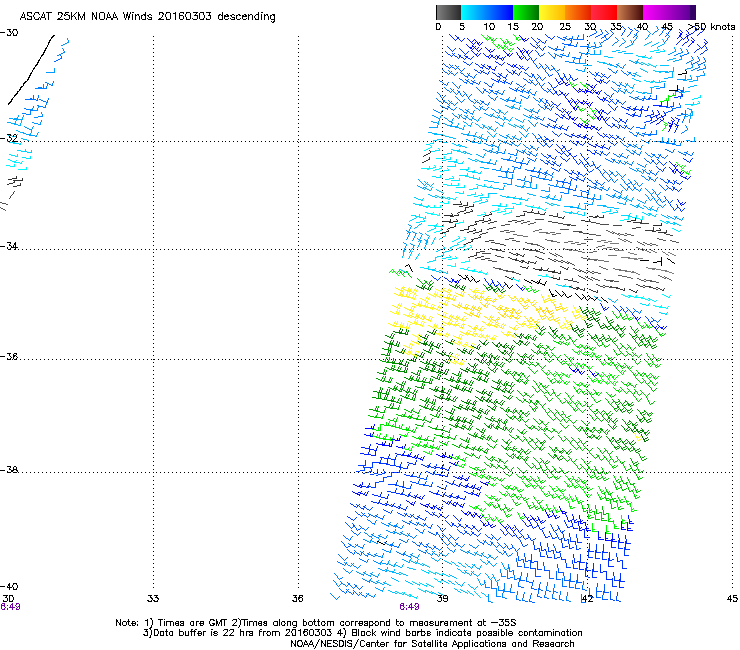
Task: Click the legend scale value '20'
Action: click(537, 27)
